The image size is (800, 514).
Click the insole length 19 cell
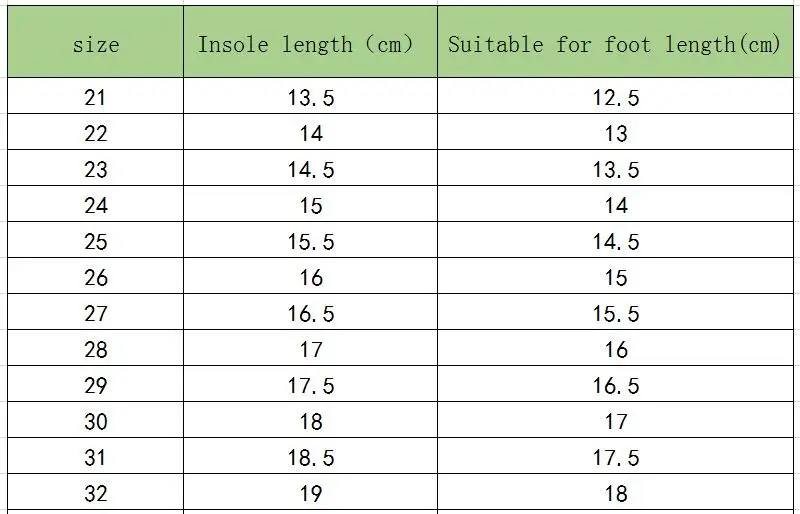point(310,492)
